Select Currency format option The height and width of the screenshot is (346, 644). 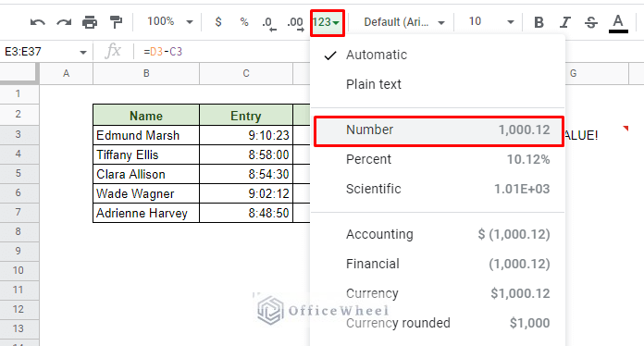[438, 293]
